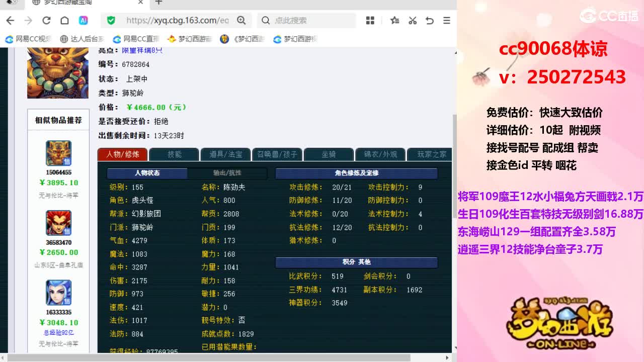The image size is (644, 362).
Task: Click the price ¥4666.00（元）
Action: (156, 108)
